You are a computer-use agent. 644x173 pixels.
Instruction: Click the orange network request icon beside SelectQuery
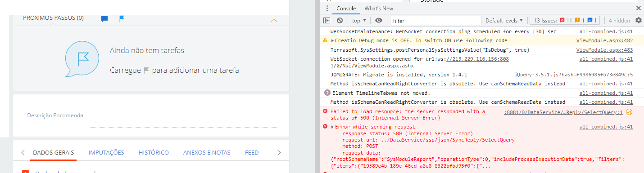(x=630, y=112)
